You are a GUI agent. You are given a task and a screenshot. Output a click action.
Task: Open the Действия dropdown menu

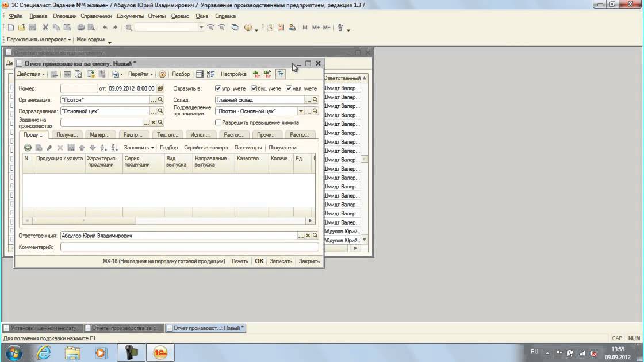[31, 74]
